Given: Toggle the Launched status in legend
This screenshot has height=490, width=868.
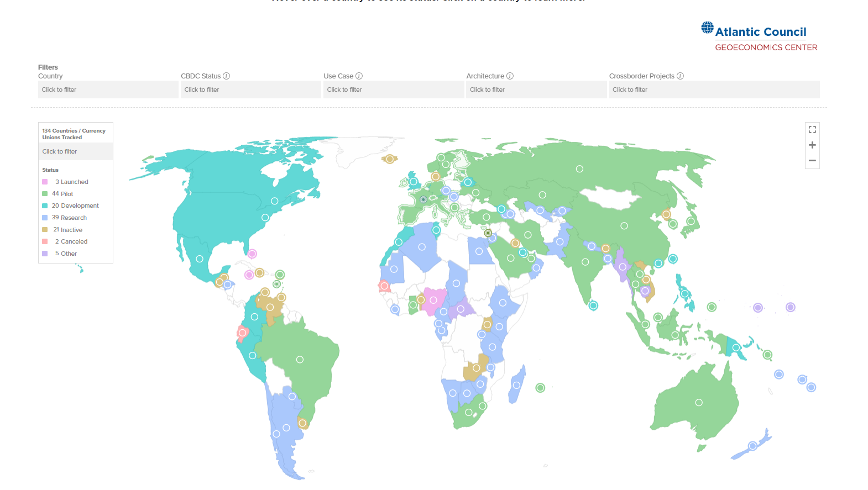Looking at the screenshot, I should point(71,182).
